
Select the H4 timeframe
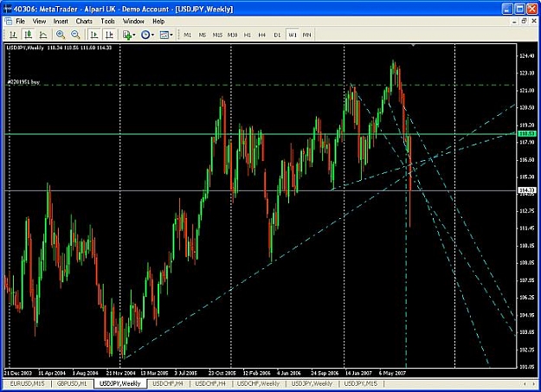coord(262,35)
